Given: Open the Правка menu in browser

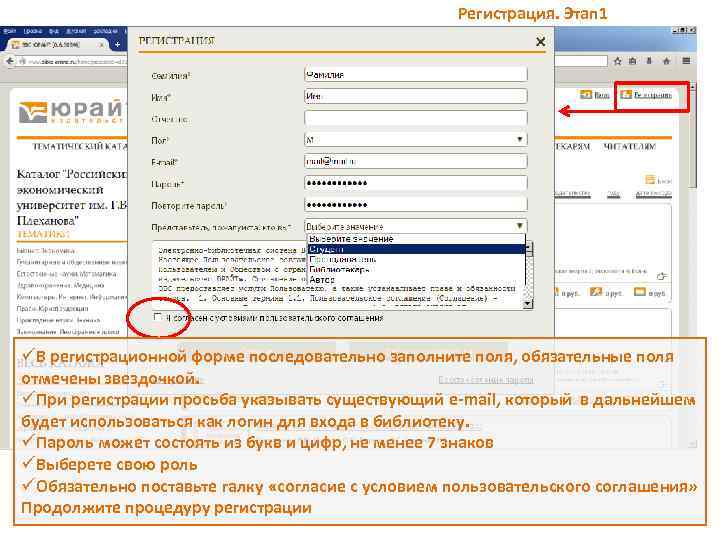Looking at the screenshot, I should (33, 31).
